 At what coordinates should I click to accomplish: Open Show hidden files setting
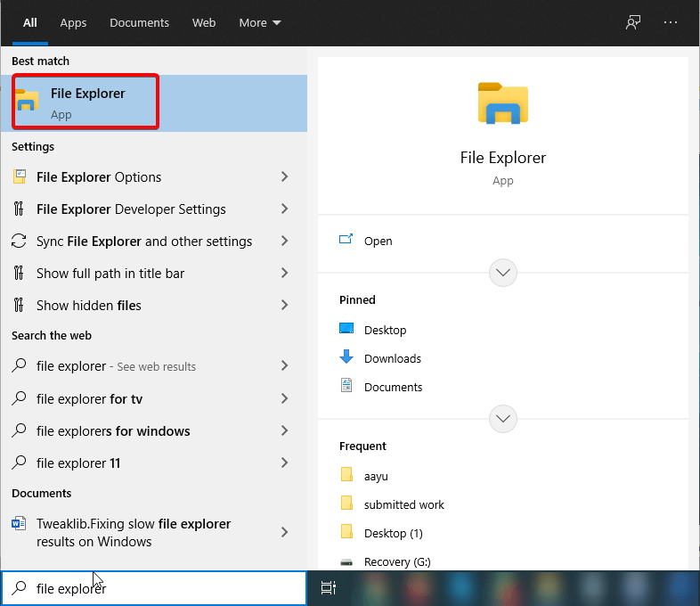89,306
